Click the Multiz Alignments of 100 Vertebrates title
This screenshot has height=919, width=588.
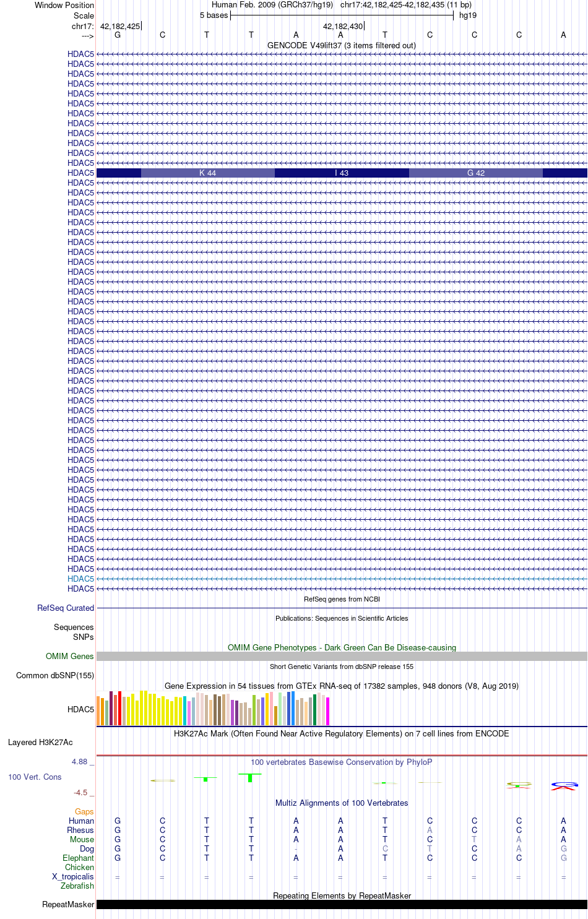[342, 803]
